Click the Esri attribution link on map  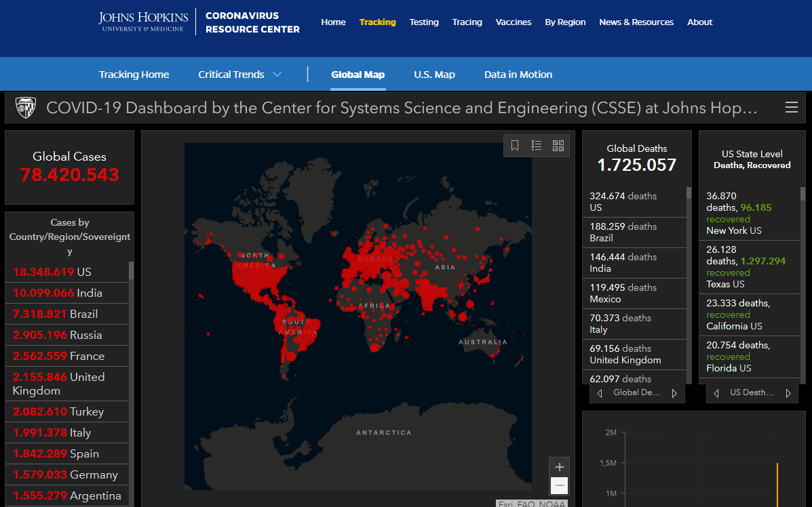pyautogui.click(x=505, y=504)
